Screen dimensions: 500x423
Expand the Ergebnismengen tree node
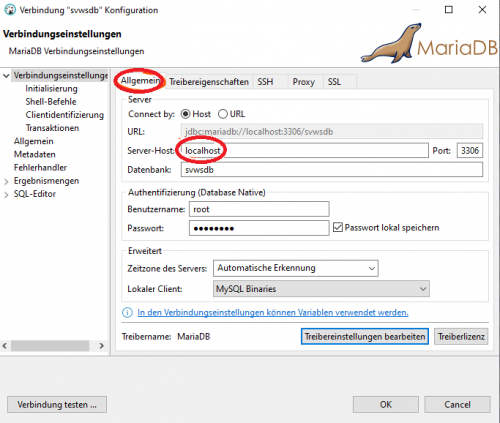[6, 182]
